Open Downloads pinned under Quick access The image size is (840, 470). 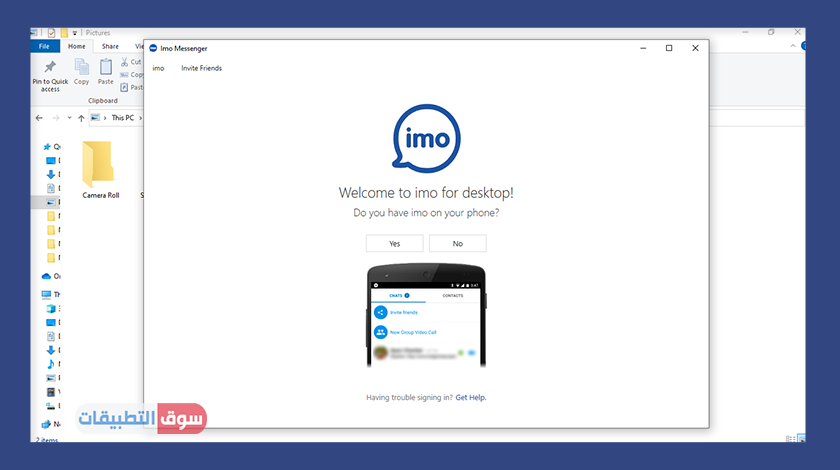[51, 174]
